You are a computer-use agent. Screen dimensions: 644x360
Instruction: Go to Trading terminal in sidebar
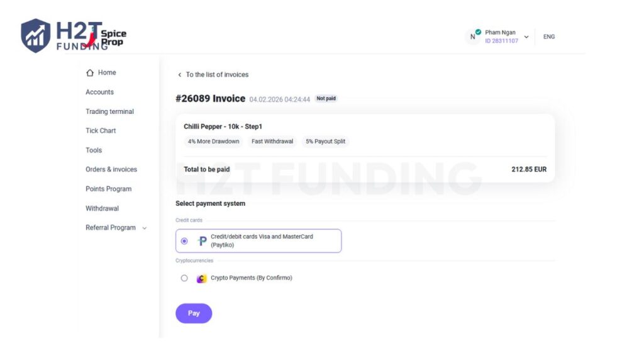coord(109,111)
